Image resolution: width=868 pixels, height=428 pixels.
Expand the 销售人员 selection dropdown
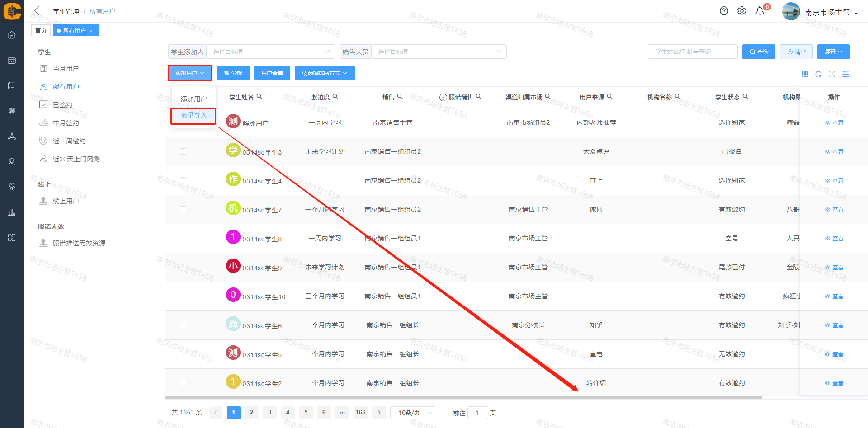[439, 52]
